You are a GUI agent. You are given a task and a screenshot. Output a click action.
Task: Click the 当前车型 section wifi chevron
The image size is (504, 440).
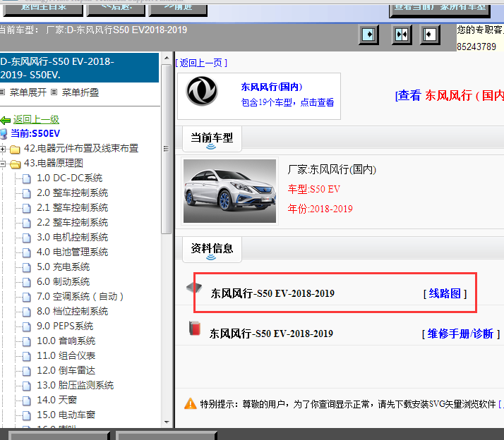[211, 147]
